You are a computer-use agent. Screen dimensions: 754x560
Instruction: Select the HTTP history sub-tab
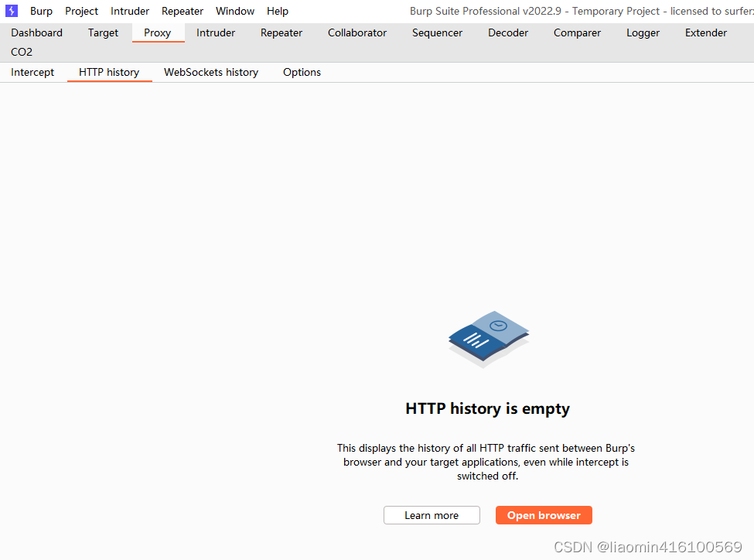(109, 72)
